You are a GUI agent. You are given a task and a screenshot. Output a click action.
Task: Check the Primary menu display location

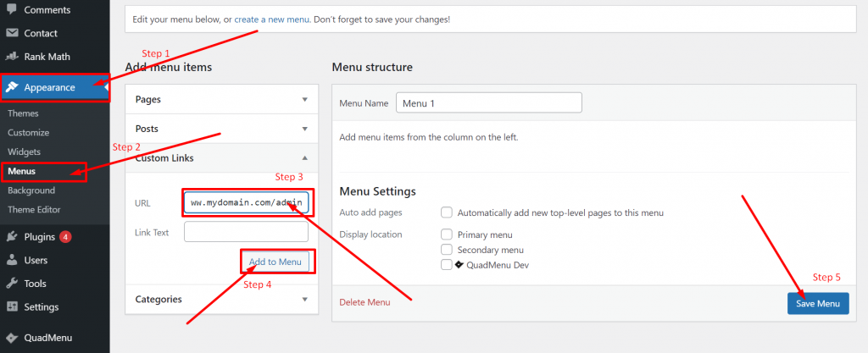[x=447, y=234]
